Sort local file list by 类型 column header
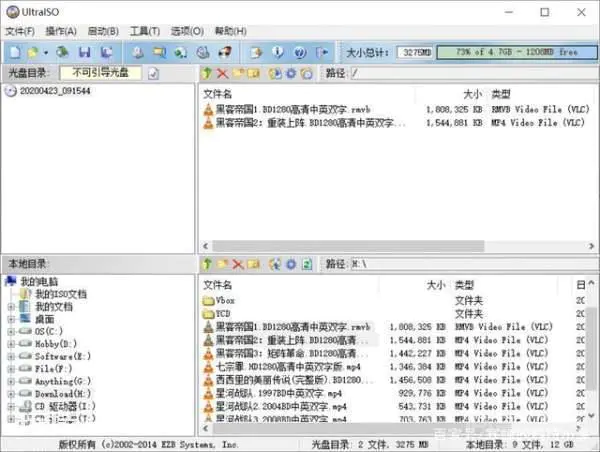The height and width of the screenshot is (452, 600). (x=464, y=285)
